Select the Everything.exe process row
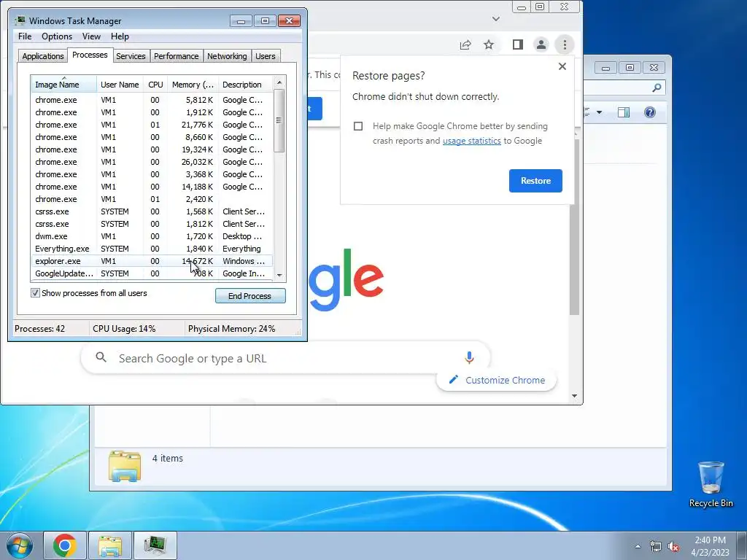The height and width of the screenshot is (560, 747). 152,249
